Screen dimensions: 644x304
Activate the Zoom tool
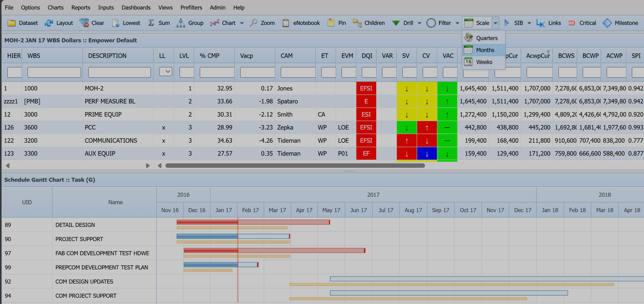262,23
